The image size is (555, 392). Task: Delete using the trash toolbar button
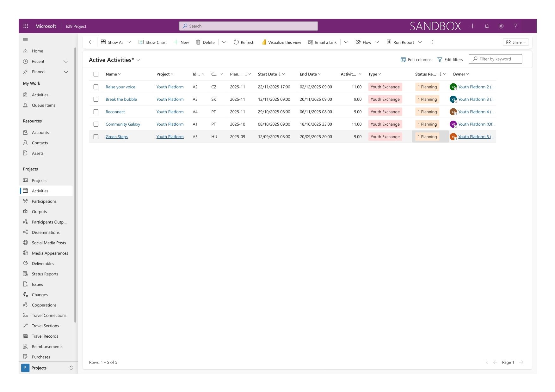205,42
